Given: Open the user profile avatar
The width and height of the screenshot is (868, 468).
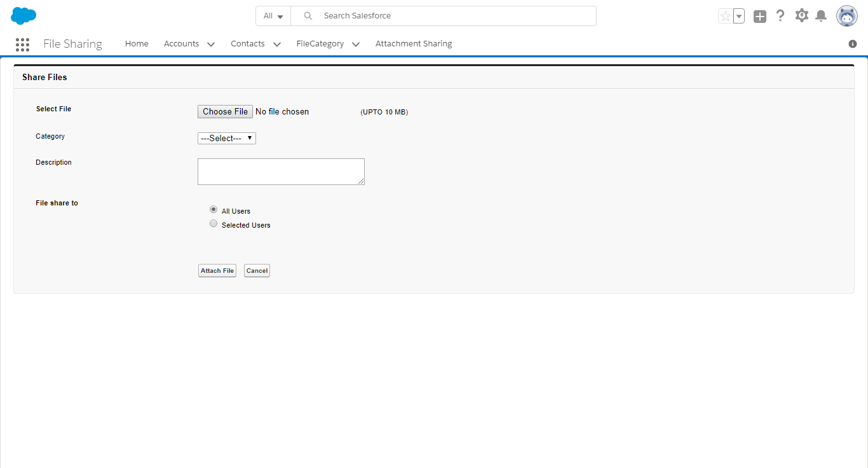Looking at the screenshot, I should coord(846,16).
